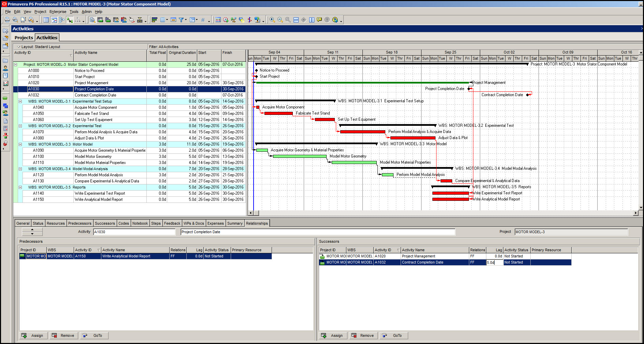This screenshot has width=644, height=344.
Task: Select successor row A1020 Project Management
Action: pos(445,256)
